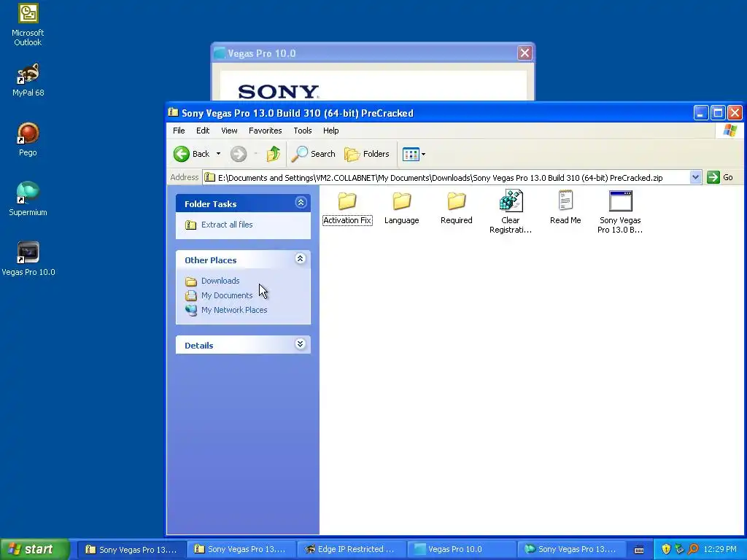Click the Go button

pos(720,178)
